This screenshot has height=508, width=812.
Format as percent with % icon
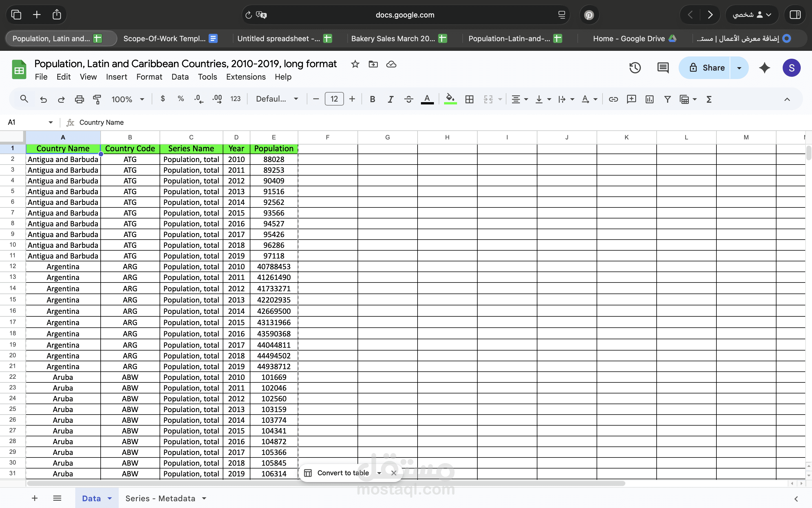pos(181,99)
